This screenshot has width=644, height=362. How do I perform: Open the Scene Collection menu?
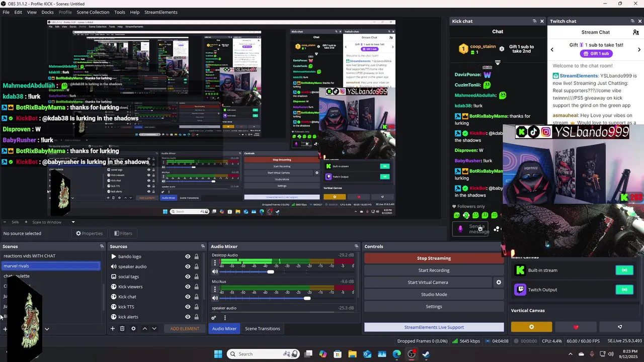[x=93, y=12]
